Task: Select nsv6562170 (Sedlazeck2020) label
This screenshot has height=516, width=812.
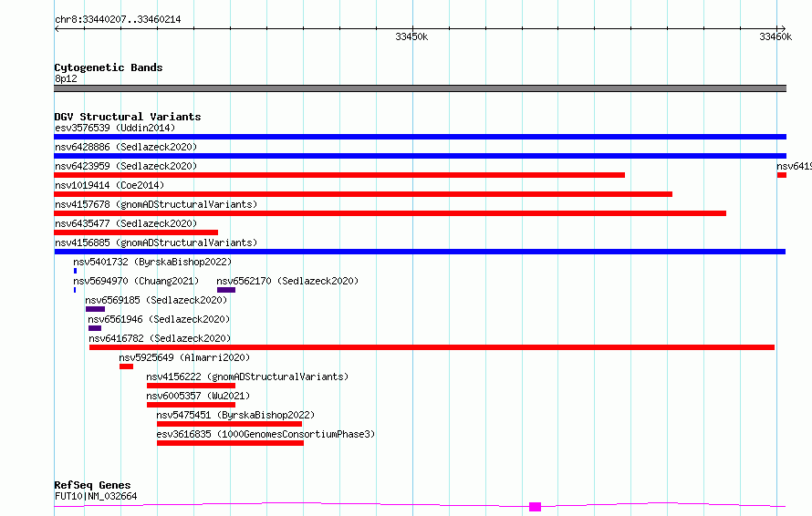Action: coord(287,281)
